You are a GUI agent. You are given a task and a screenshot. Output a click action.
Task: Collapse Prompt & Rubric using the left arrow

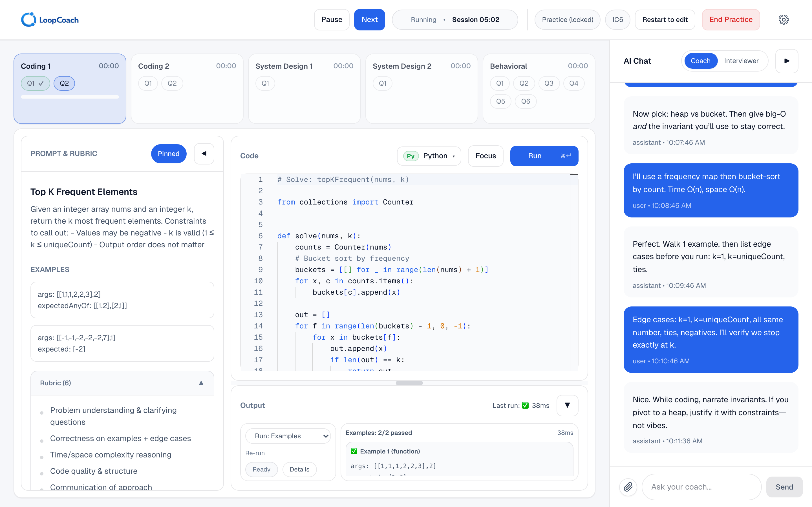204,154
